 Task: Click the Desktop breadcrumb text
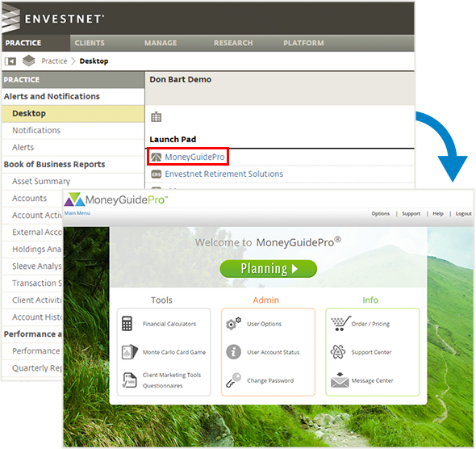click(x=94, y=61)
